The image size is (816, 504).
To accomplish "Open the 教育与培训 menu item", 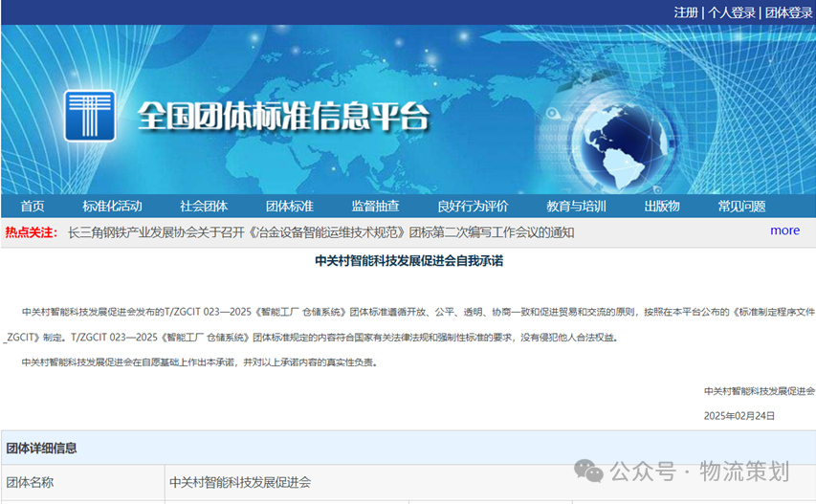I will point(577,207).
